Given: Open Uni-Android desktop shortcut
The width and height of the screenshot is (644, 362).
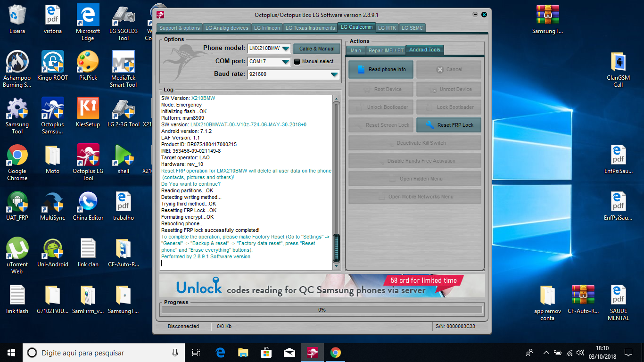Looking at the screenshot, I should (53, 252).
